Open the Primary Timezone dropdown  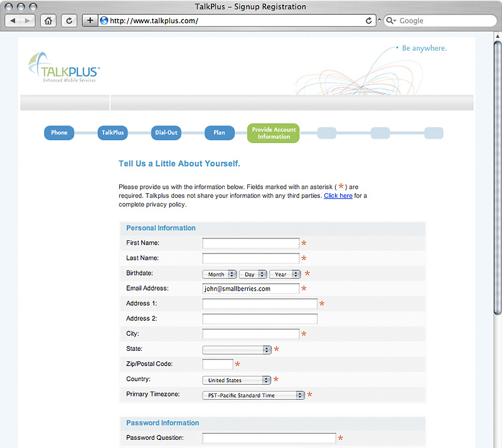(x=254, y=395)
